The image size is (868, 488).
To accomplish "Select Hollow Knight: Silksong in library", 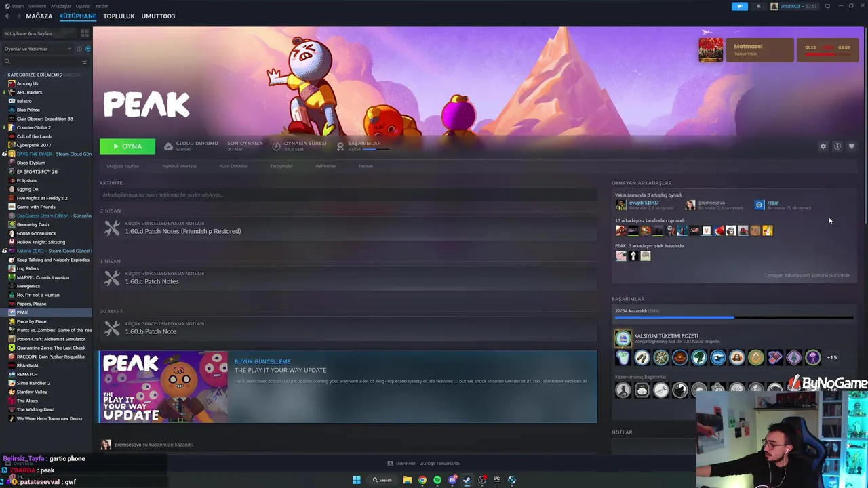I will [41, 242].
